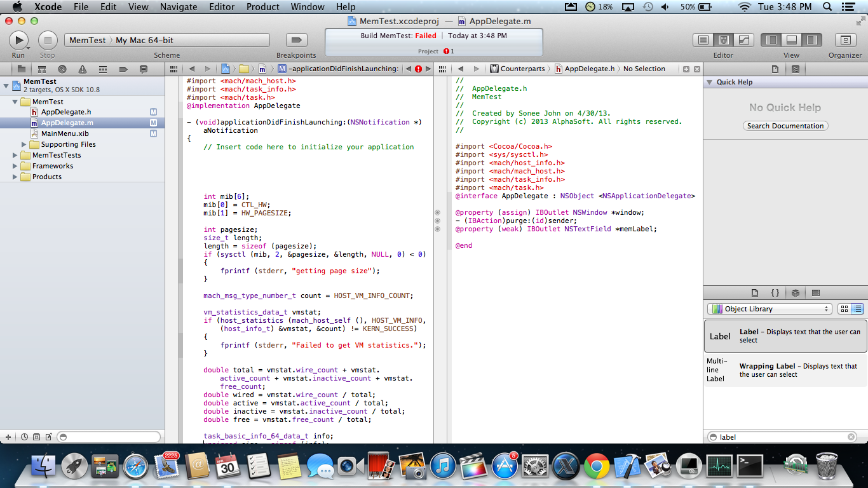This screenshot has width=868, height=488.
Task: Show the File Template library
Action: 755,293
